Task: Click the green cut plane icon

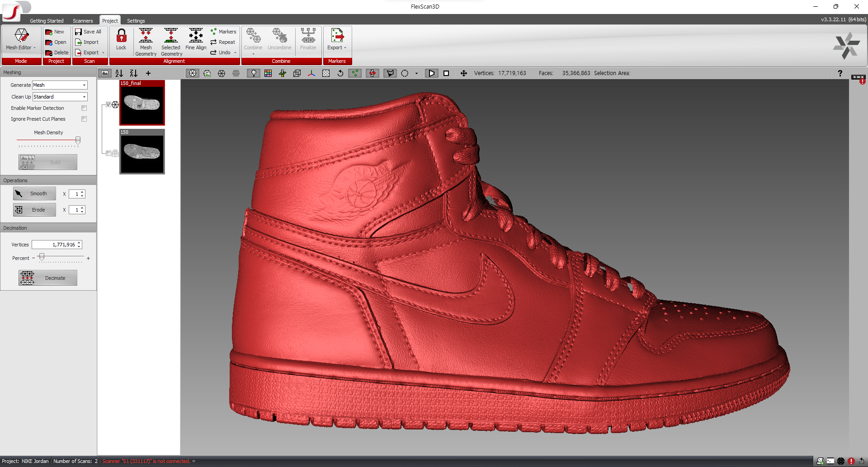Action: 283,73
